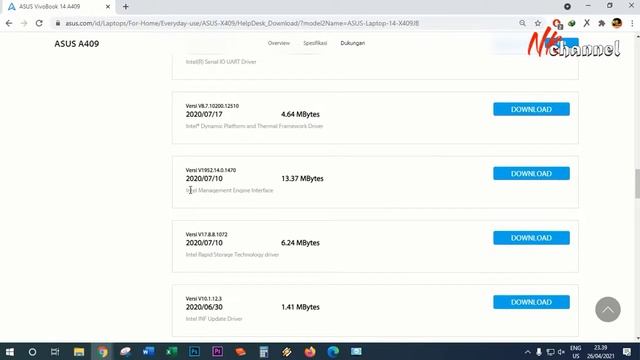Screen dimensions: 640x360
Task: Click the ASUS A409 title
Action: [x=77, y=44]
